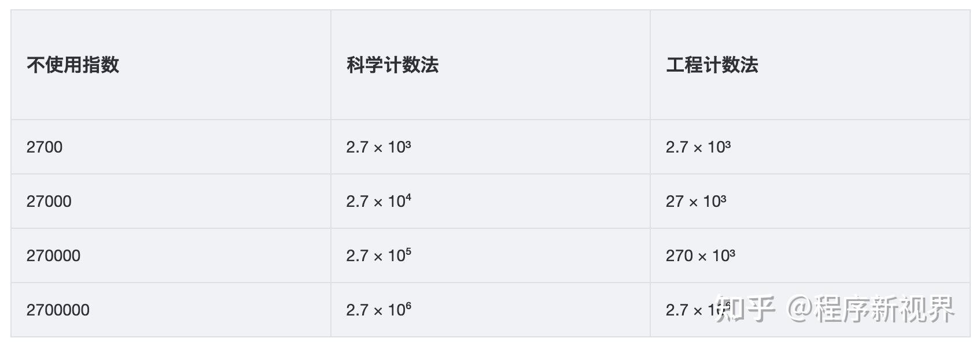Select the cell containing 2700000
980x349 pixels.
point(171,310)
